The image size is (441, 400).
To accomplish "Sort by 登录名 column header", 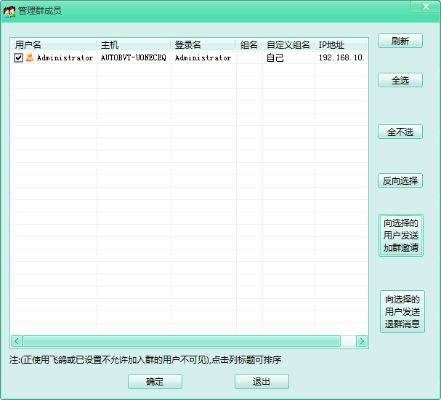I will [x=204, y=45].
